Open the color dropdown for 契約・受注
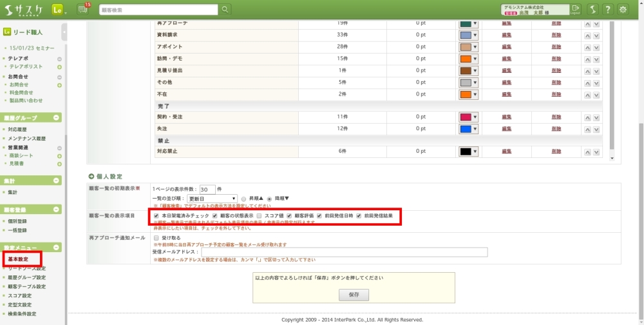 [476, 117]
